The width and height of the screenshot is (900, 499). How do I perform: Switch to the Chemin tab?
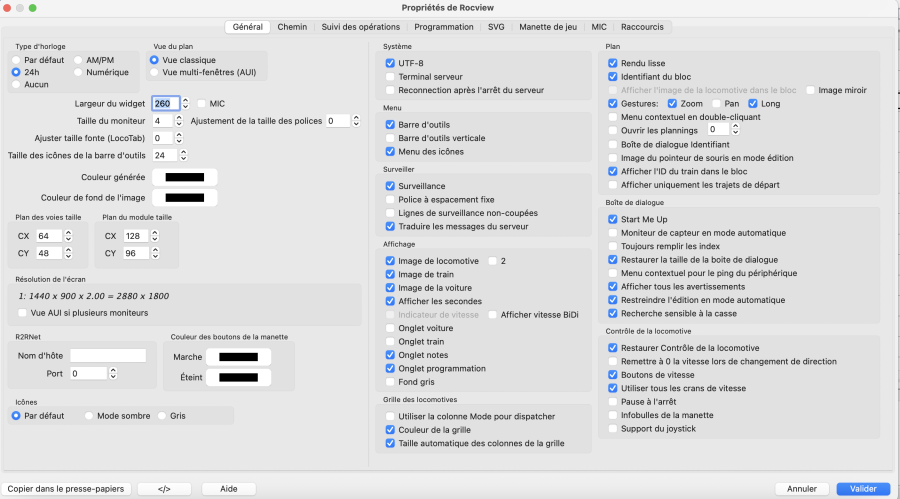pos(292,27)
